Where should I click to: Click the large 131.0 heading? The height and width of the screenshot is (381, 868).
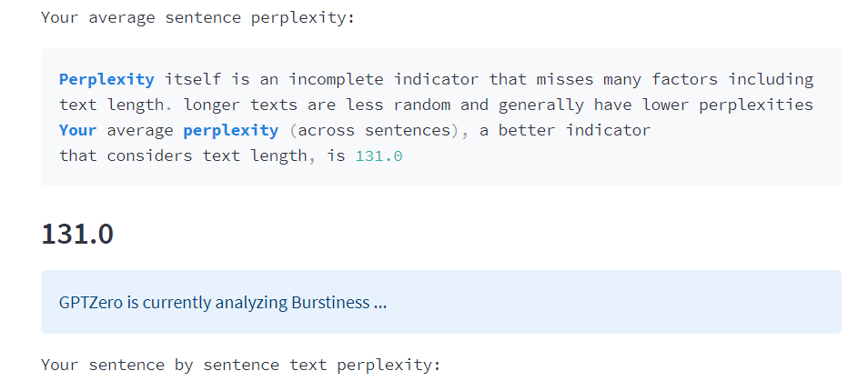[77, 234]
